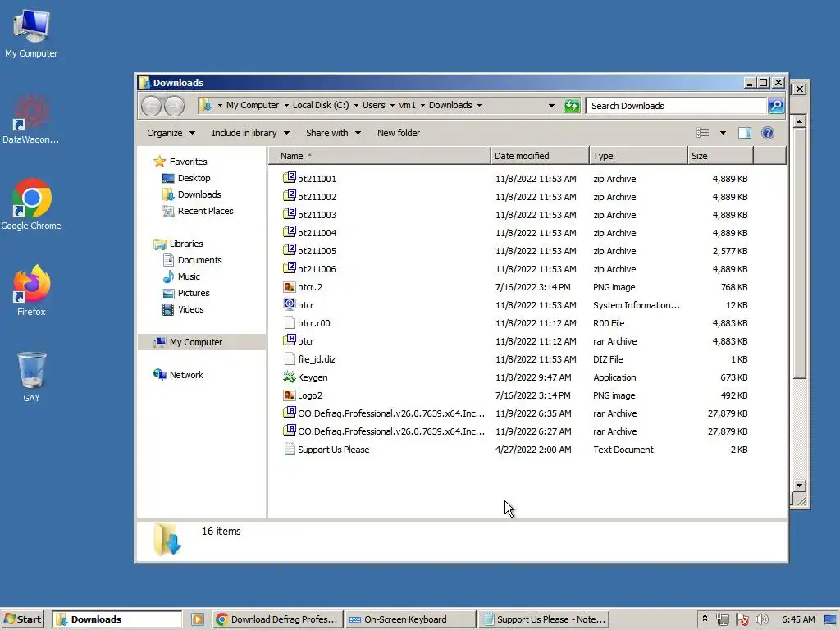Change the view with the view icon
Screen dimensions: 840x630
(702, 133)
